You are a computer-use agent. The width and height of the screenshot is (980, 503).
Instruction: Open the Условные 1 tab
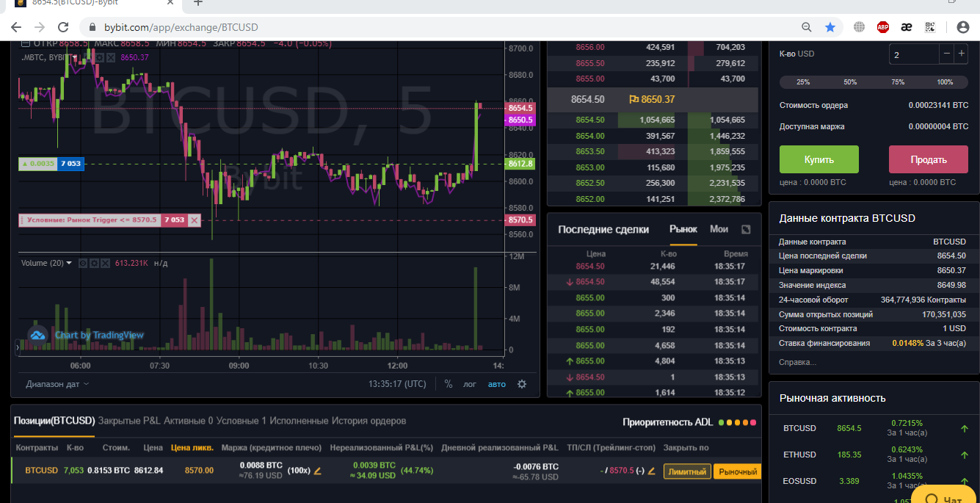242,421
